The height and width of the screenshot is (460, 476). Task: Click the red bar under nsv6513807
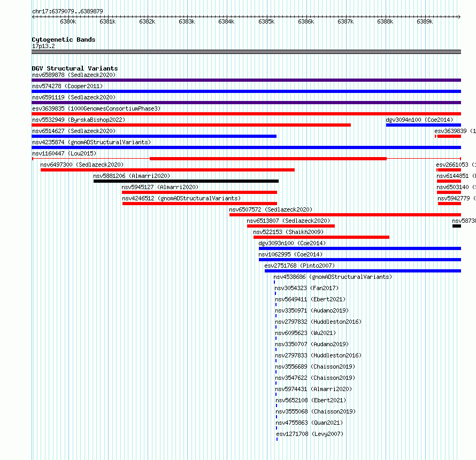coord(291,226)
